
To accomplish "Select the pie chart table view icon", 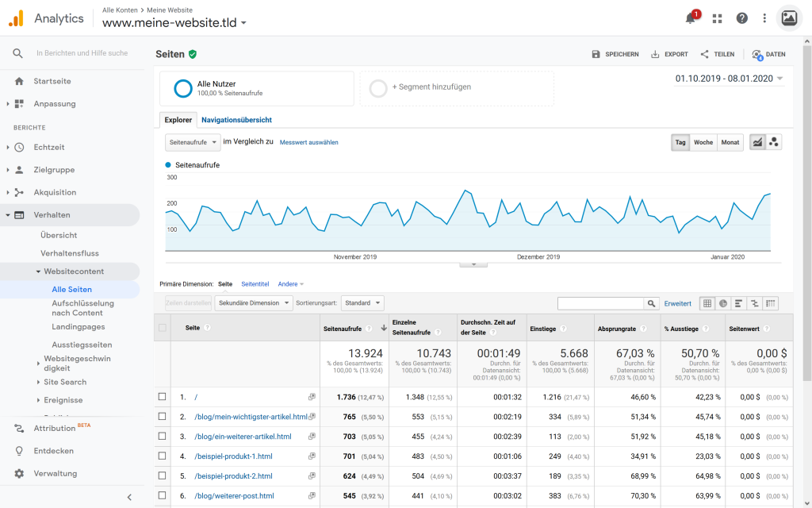I will pyautogui.click(x=723, y=303).
